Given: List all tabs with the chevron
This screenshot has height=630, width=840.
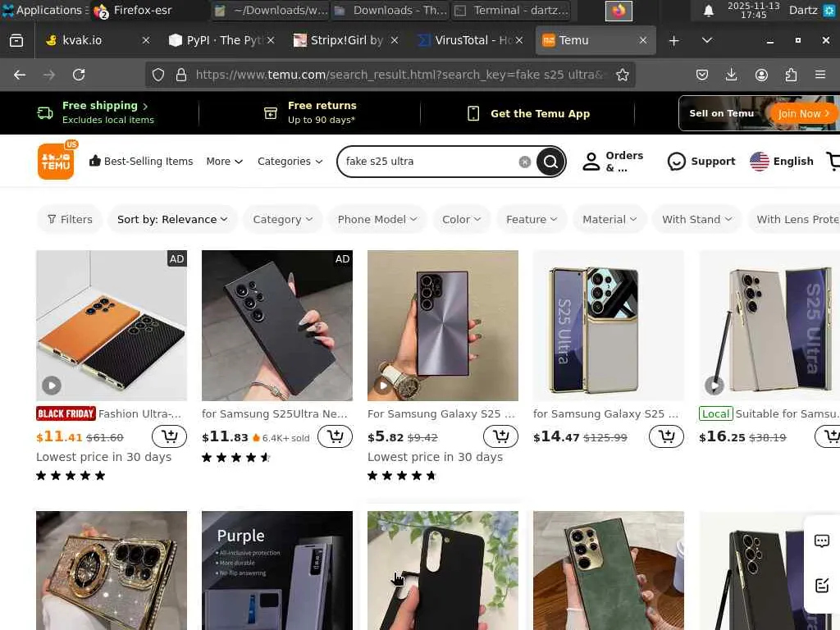Looking at the screenshot, I should coord(707,41).
